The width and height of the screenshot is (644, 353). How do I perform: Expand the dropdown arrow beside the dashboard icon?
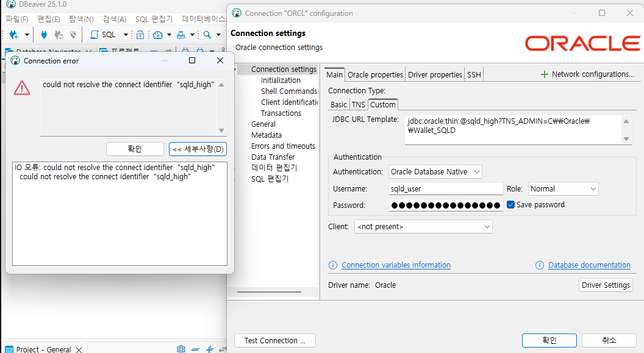tap(169, 35)
